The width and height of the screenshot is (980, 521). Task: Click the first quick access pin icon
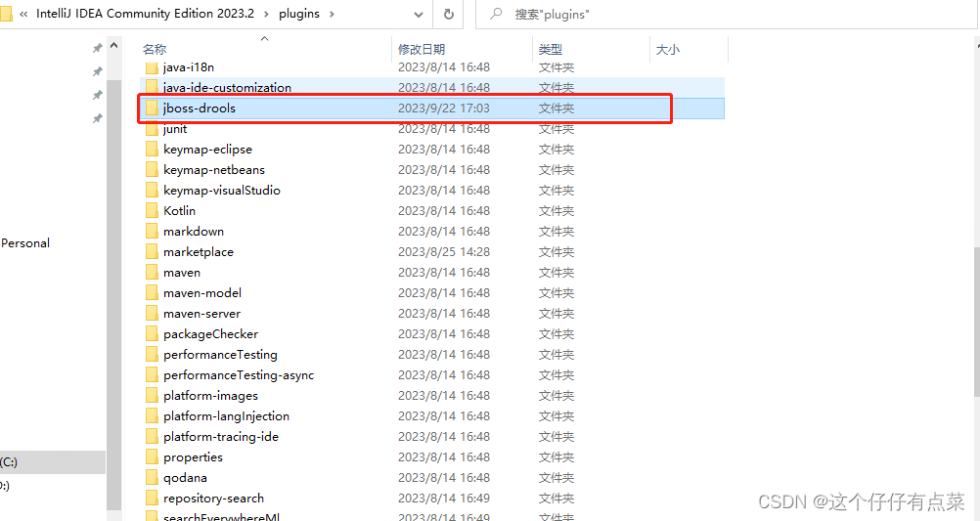click(98, 48)
